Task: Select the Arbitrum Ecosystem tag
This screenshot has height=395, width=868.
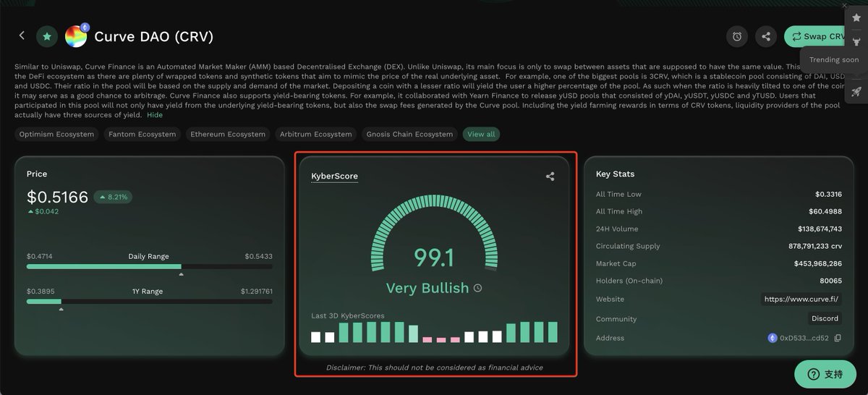Action: [316, 134]
